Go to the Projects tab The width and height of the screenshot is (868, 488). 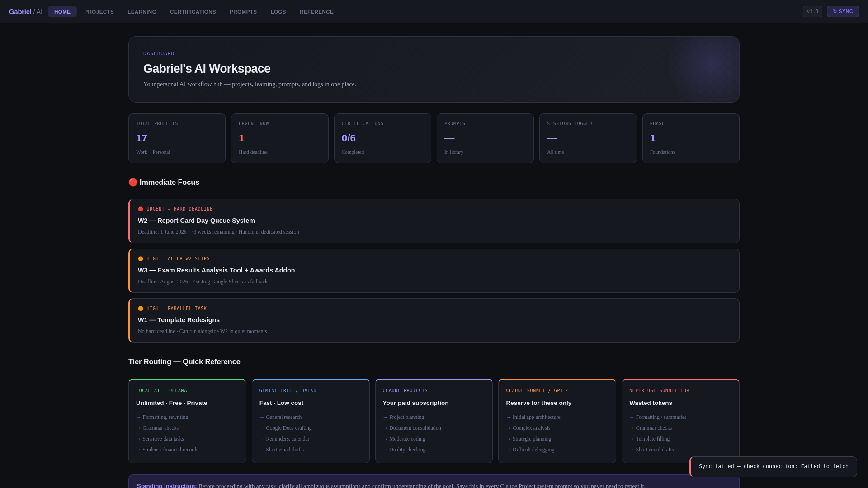click(99, 12)
